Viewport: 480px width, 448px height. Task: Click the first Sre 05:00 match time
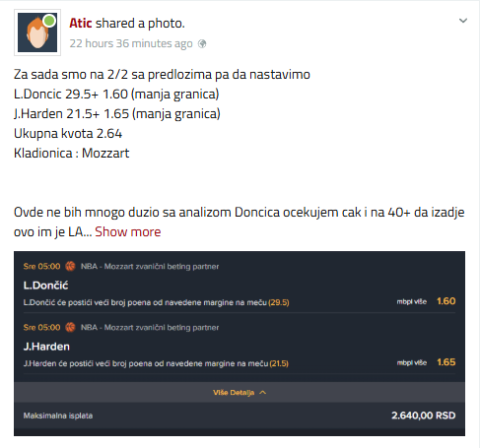(41, 266)
